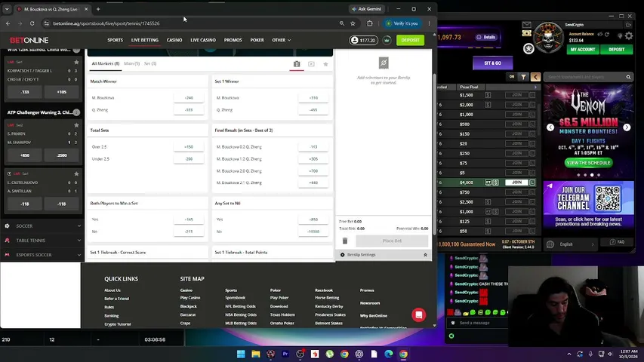Expand the Esports Soccer sidebar section
This screenshot has height=362, width=644.
[x=42, y=255]
